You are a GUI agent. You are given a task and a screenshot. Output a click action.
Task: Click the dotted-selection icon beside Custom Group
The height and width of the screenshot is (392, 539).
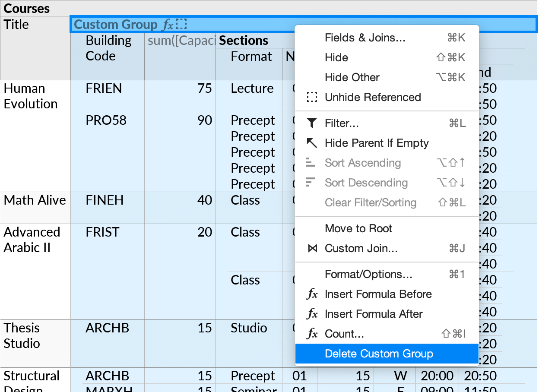coord(181,24)
